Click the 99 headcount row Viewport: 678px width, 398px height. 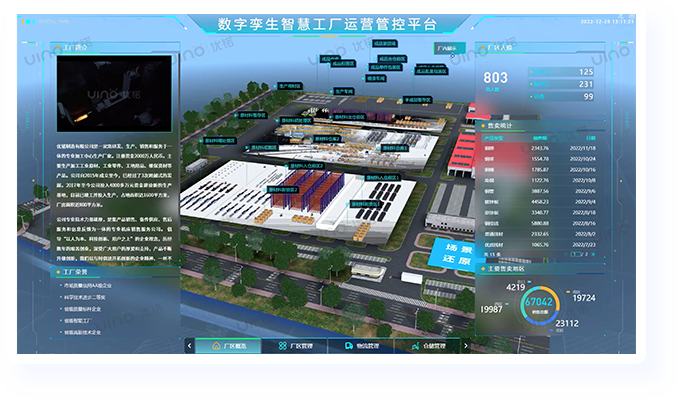[x=561, y=96]
